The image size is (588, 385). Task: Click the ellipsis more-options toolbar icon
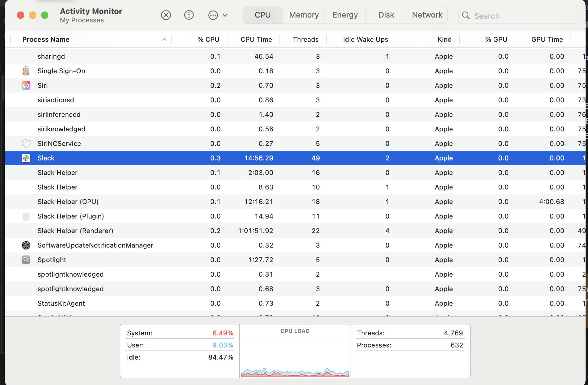[213, 15]
